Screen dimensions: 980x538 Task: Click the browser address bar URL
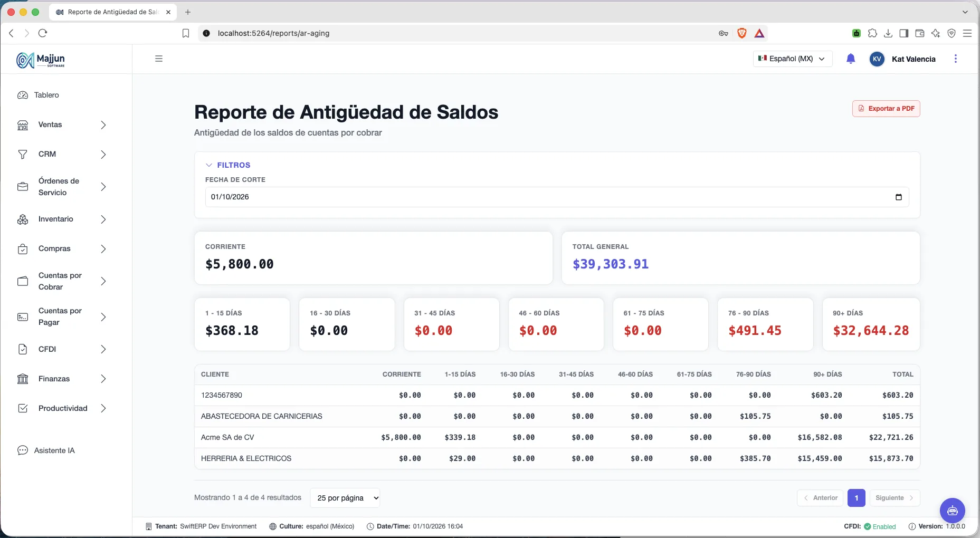pos(273,33)
